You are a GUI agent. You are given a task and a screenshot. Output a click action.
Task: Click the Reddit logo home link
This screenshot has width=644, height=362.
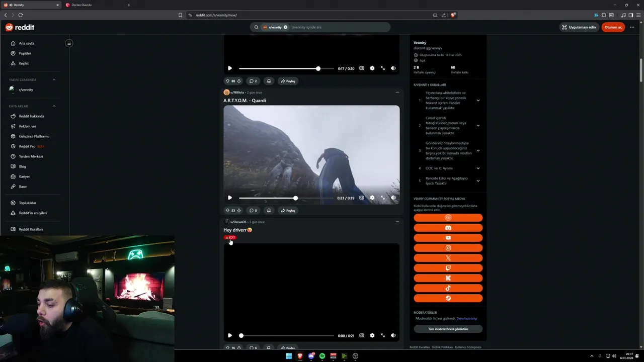[20, 27]
